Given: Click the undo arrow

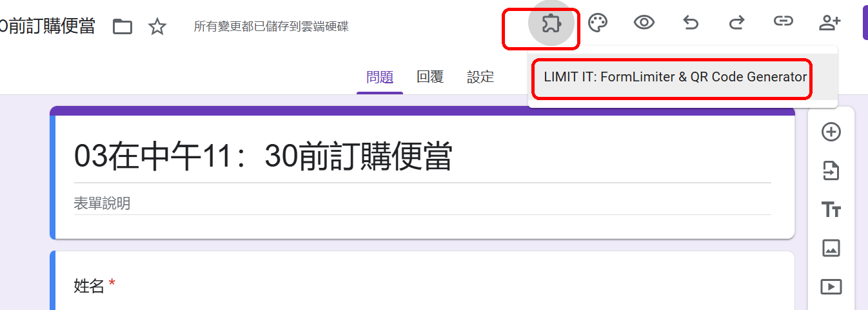Looking at the screenshot, I should click(x=691, y=23).
